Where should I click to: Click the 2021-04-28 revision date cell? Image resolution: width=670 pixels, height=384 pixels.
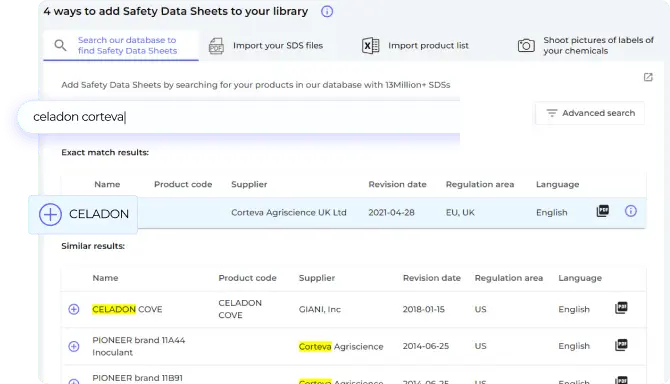(391, 213)
